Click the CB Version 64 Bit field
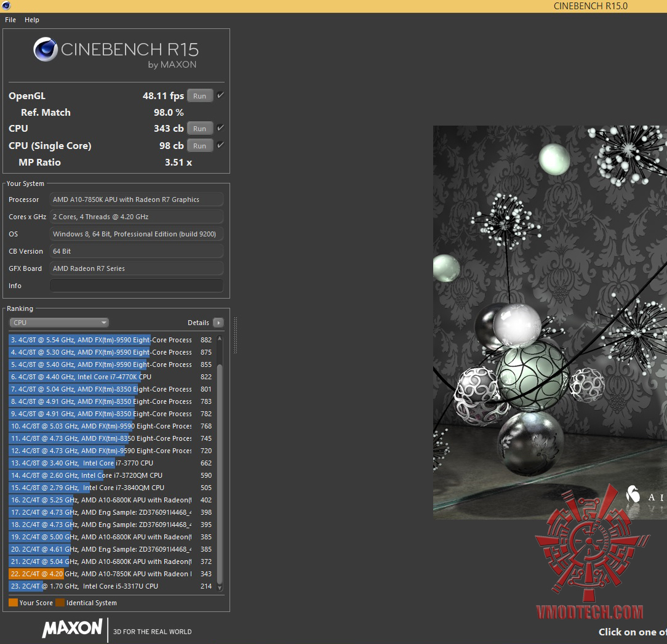 click(137, 251)
